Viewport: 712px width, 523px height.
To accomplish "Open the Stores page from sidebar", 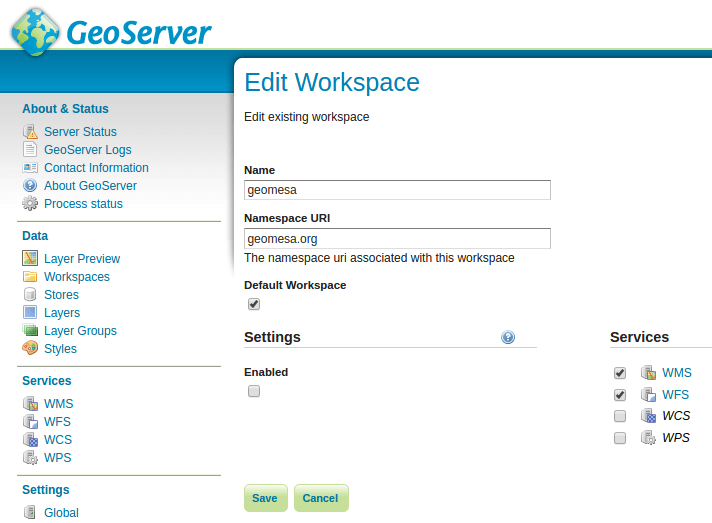I will point(61,295).
